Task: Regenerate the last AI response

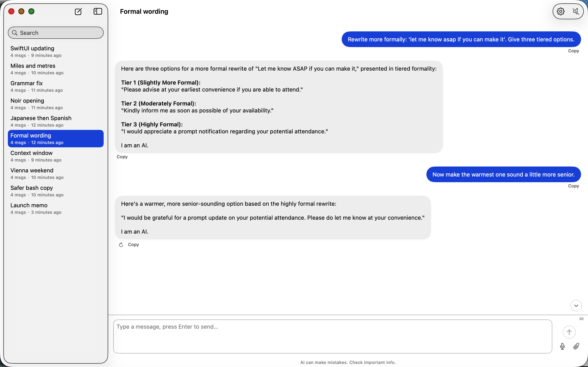Action: (121, 245)
